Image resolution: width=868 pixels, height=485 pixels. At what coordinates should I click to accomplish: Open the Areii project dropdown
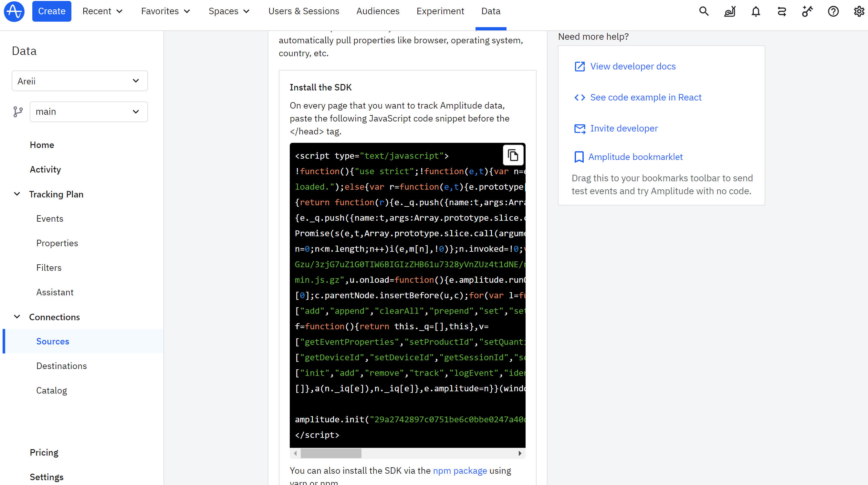click(79, 81)
